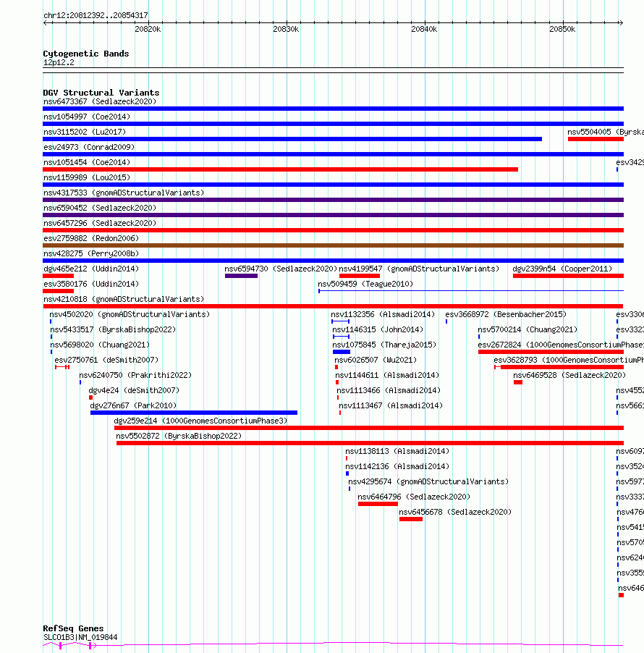The width and height of the screenshot is (644, 653).
Task: Click dgv4e24 (deSmith2007) label
Action: pos(134,391)
